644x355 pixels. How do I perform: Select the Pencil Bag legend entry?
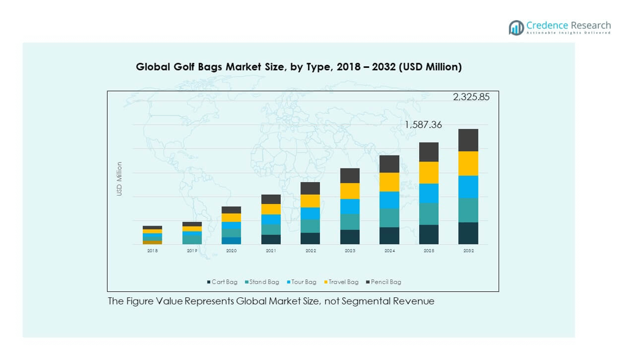coord(383,282)
